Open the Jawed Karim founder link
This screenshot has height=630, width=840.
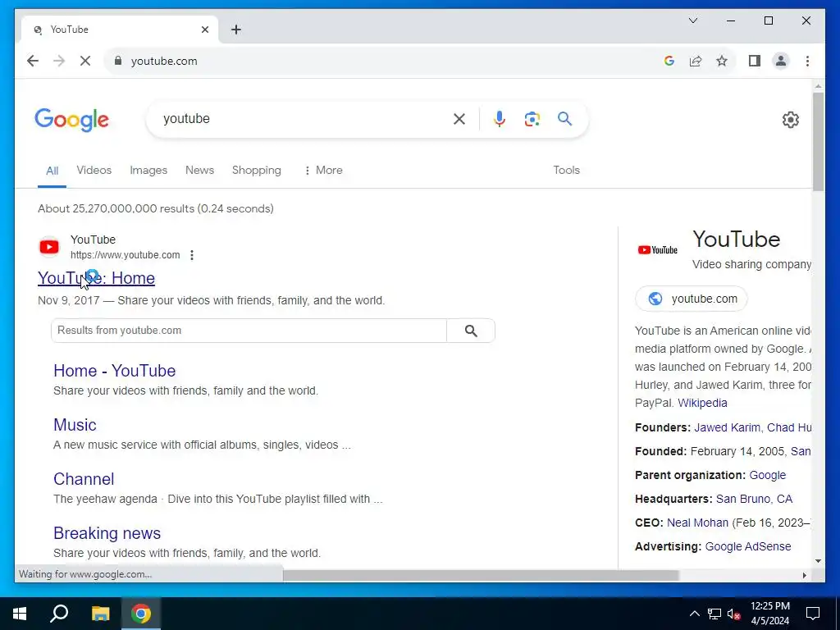coord(727,427)
